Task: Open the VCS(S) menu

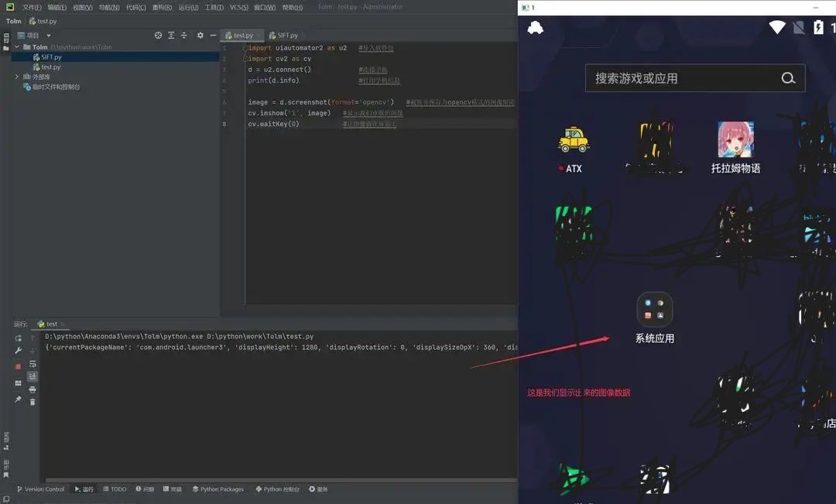Action: click(239, 8)
